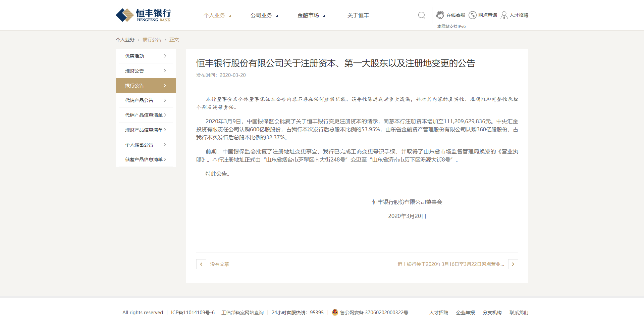Open 理财公告 in the sidebar

click(146, 71)
